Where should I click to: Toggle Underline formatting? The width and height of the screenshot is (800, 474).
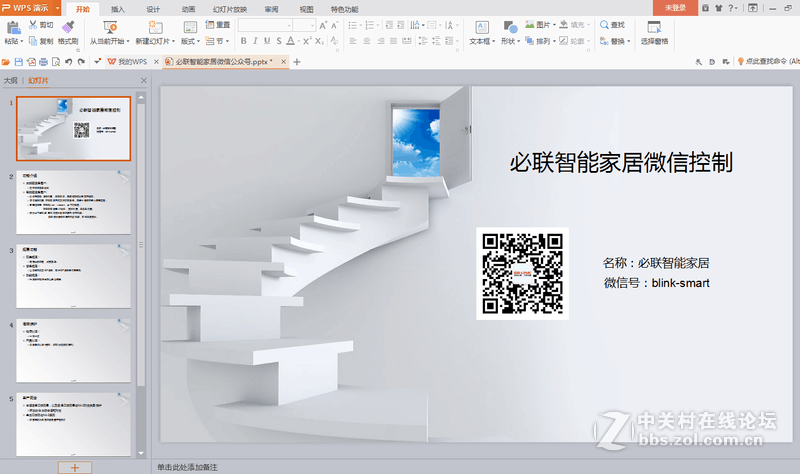(267, 41)
